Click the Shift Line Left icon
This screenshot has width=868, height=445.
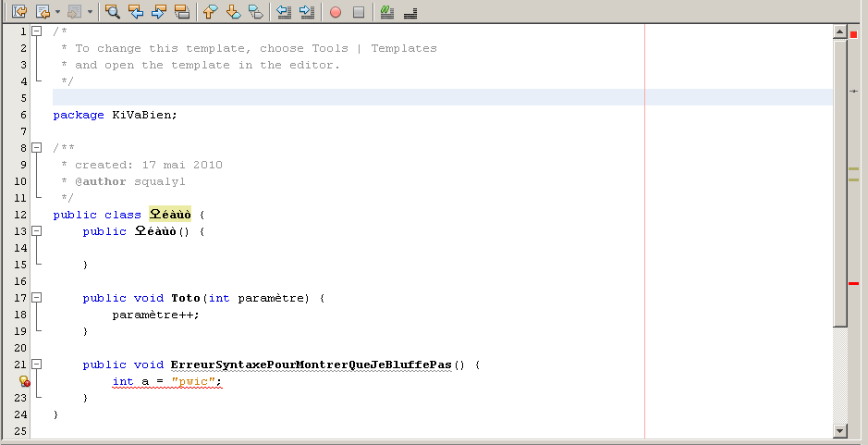(x=284, y=12)
